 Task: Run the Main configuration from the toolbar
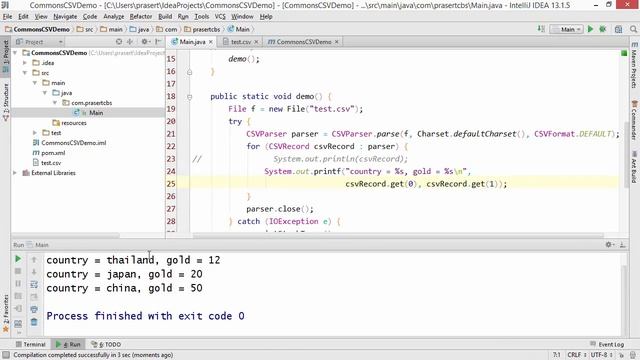pos(590,29)
